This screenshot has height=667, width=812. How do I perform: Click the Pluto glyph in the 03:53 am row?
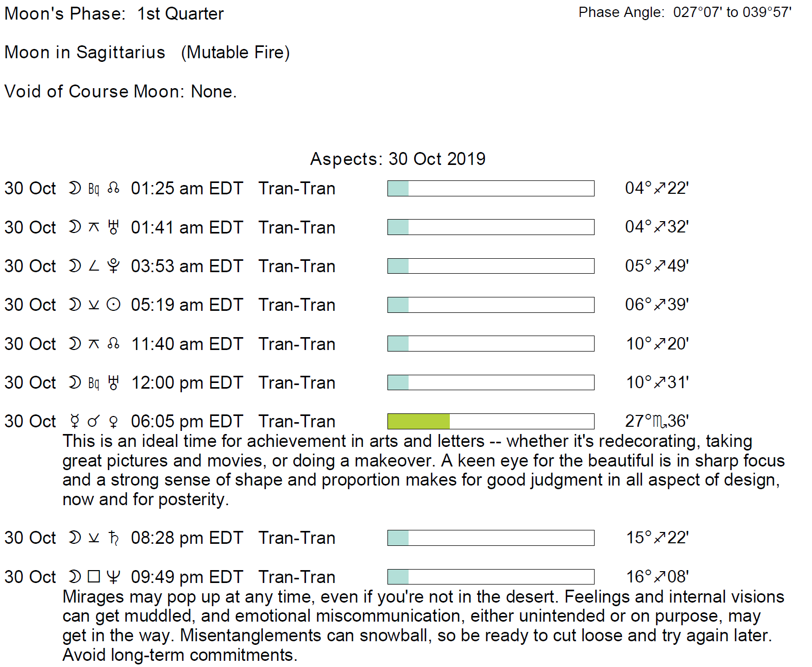113,266
